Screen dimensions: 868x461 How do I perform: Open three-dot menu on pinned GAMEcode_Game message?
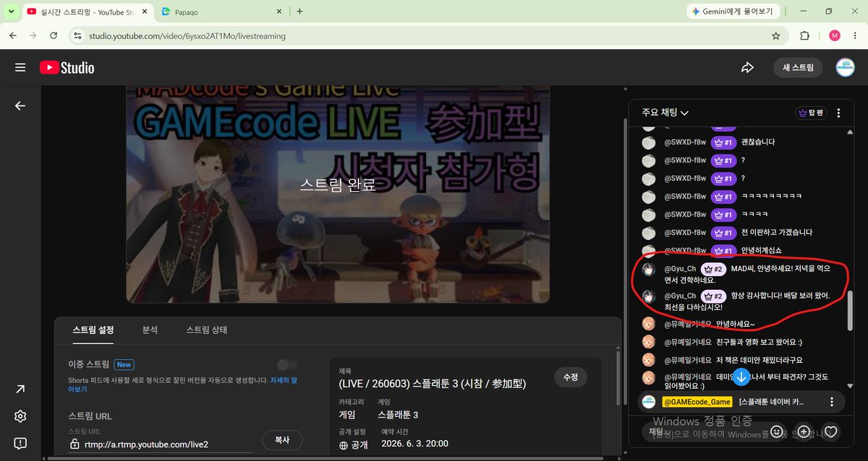point(832,402)
